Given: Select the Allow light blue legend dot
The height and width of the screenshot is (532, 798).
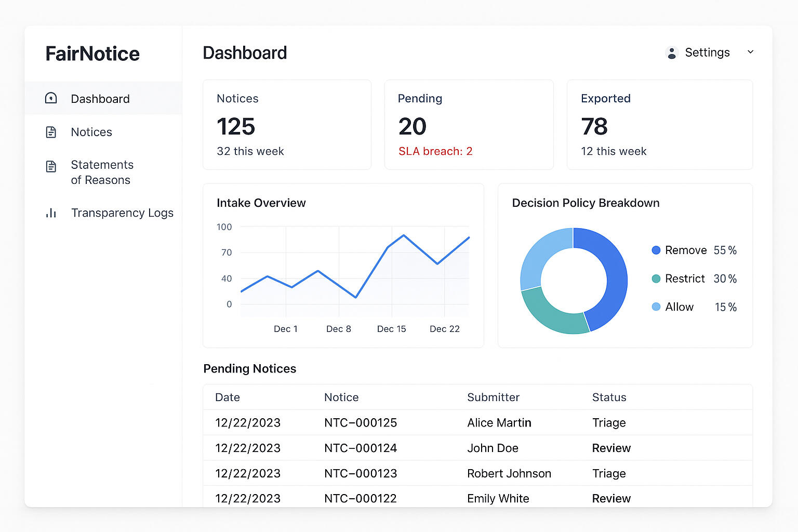Looking at the screenshot, I should pyautogui.click(x=656, y=307).
